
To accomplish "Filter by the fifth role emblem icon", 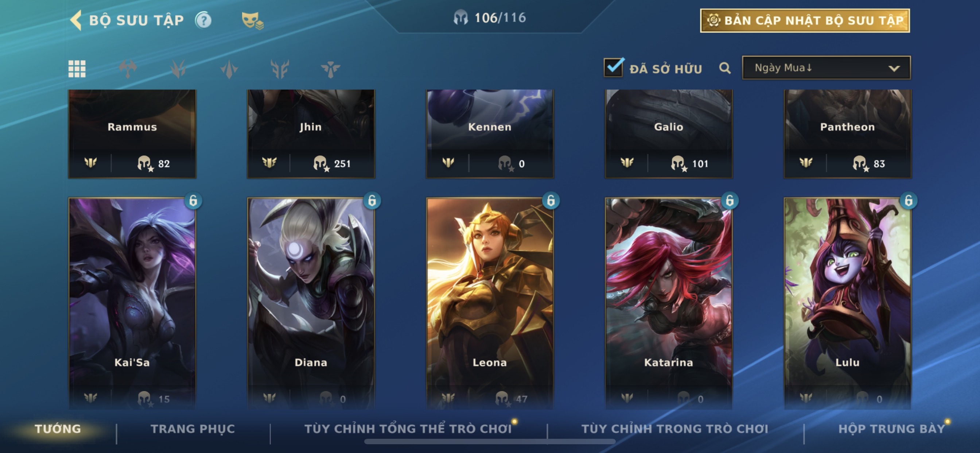I will point(330,69).
